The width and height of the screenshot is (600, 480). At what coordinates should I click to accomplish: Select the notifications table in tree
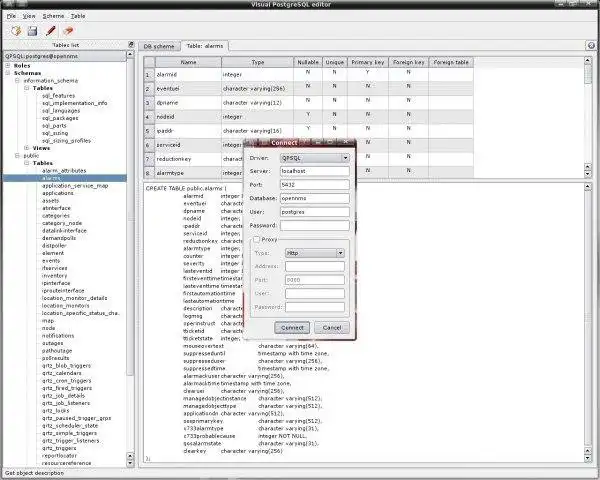click(58, 336)
